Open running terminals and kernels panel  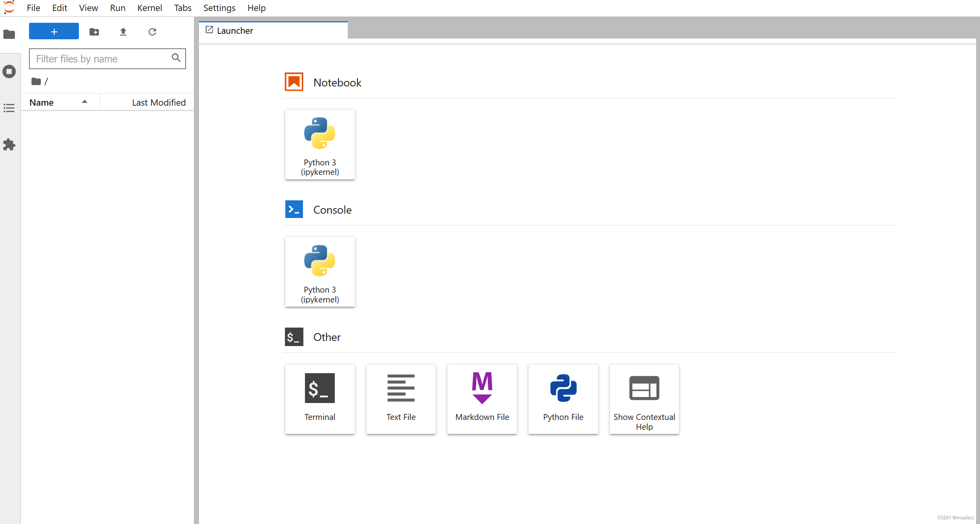click(x=9, y=71)
